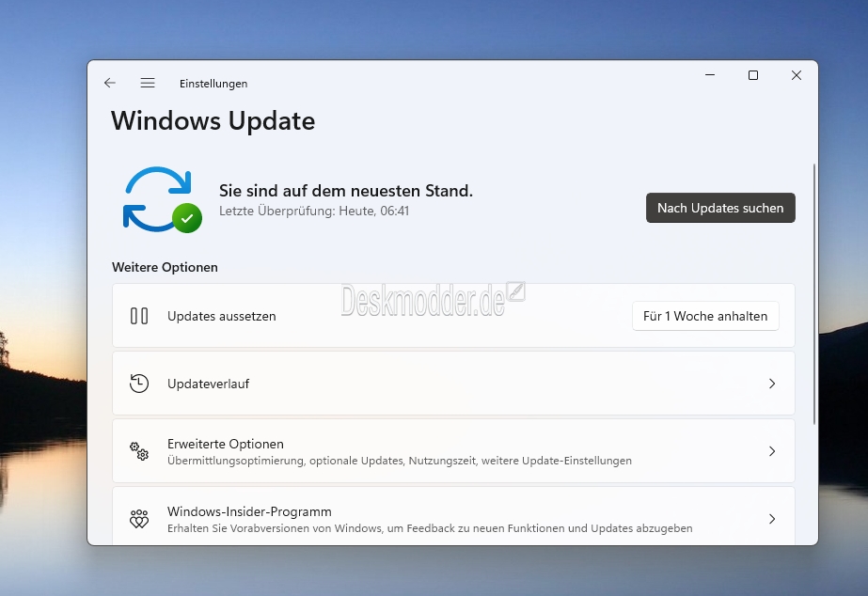Image resolution: width=868 pixels, height=596 pixels.
Task: Click the pause icon beside Updates aussetzen
Action: point(139,316)
